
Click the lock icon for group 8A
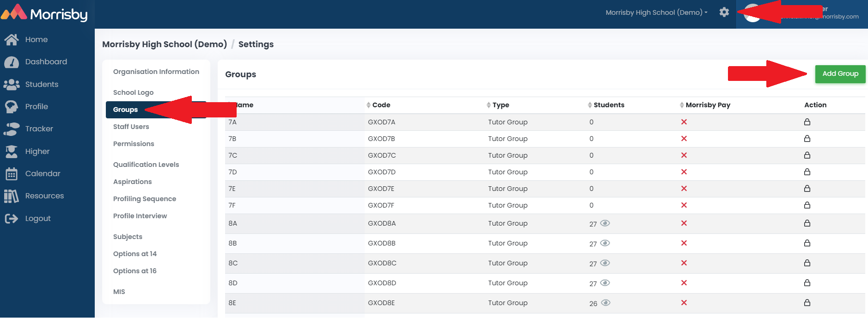point(807,223)
